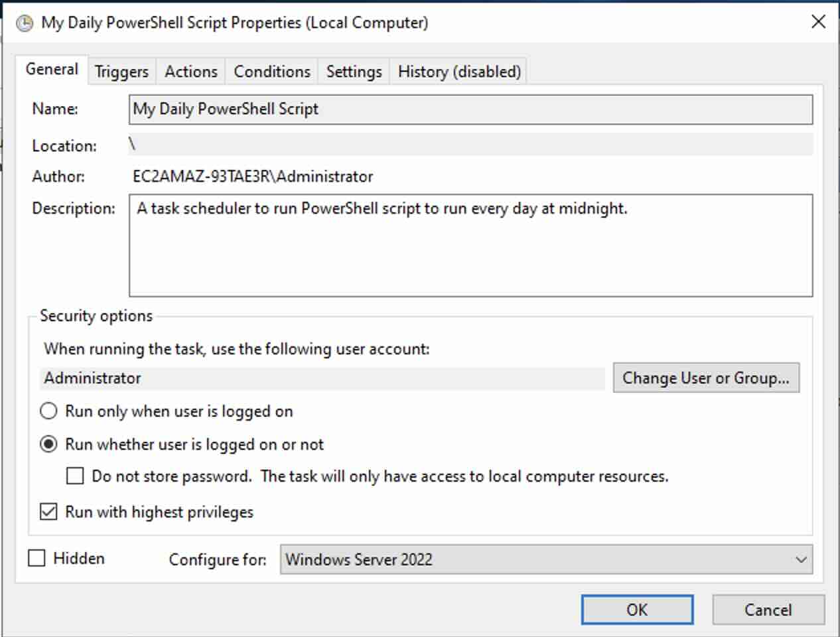840x637 pixels.
Task: Select the General tab
Action: pyautogui.click(x=52, y=68)
